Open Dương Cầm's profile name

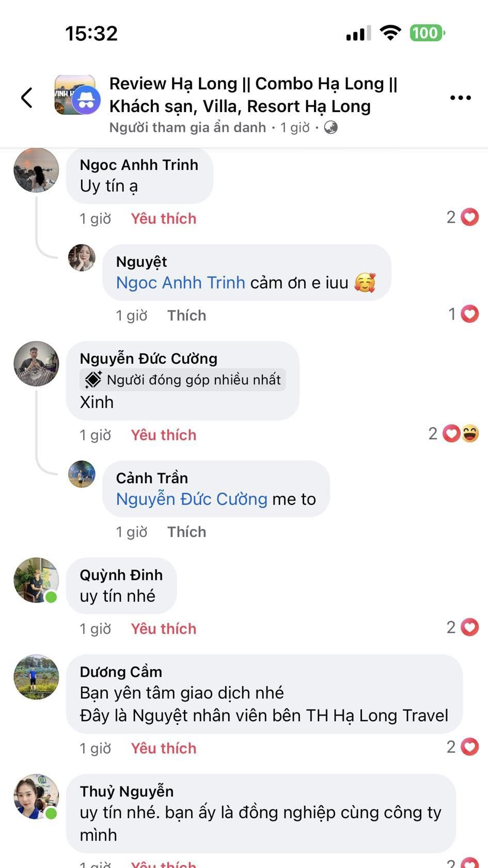pyautogui.click(x=121, y=672)
